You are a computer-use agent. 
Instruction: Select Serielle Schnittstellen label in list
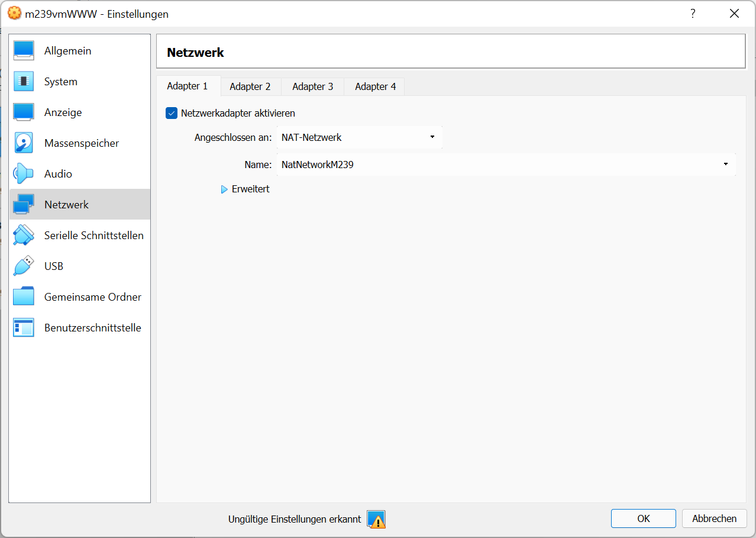click(x=94, y=236)
